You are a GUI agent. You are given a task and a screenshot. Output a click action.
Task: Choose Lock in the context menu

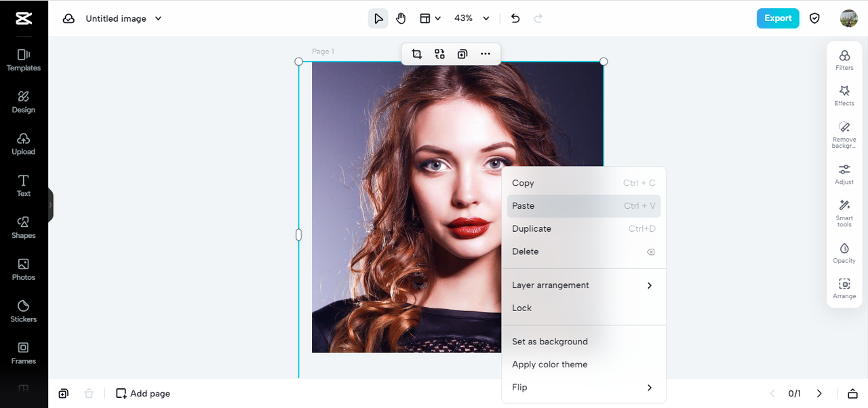tap(583, 308)
